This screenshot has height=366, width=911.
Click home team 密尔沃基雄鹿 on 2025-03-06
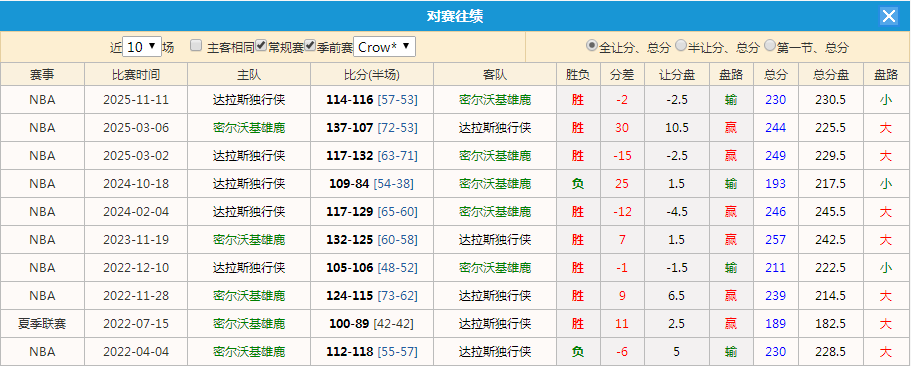click(x=249, y=128)
